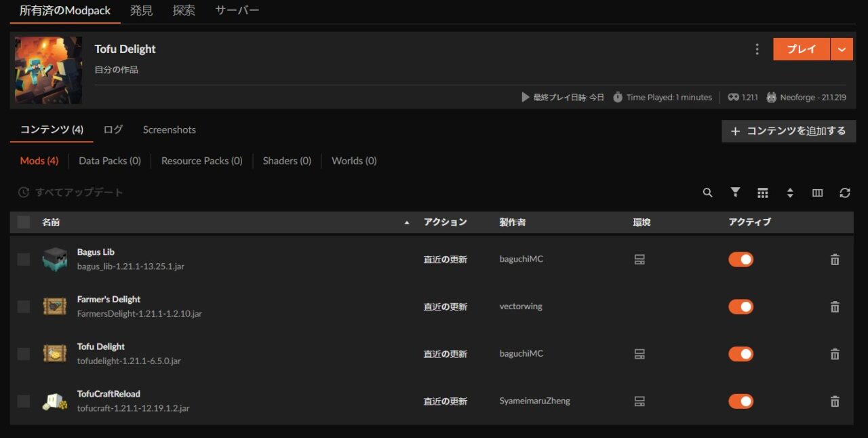Open the modpack three-dot options menu

coord(757,49)
